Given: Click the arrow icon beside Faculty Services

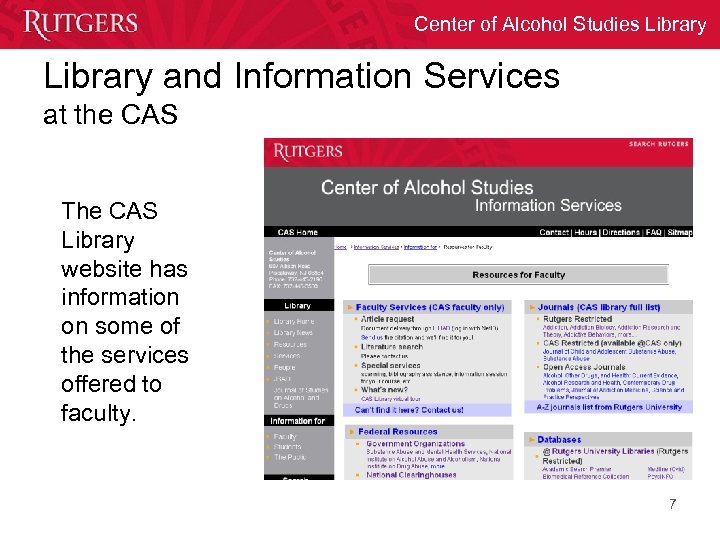Looking at the screenshot, I should tap(350, 307).
